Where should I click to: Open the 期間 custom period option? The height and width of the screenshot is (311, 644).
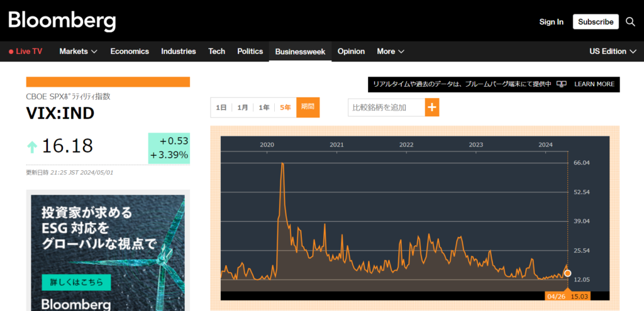point(308,107)
